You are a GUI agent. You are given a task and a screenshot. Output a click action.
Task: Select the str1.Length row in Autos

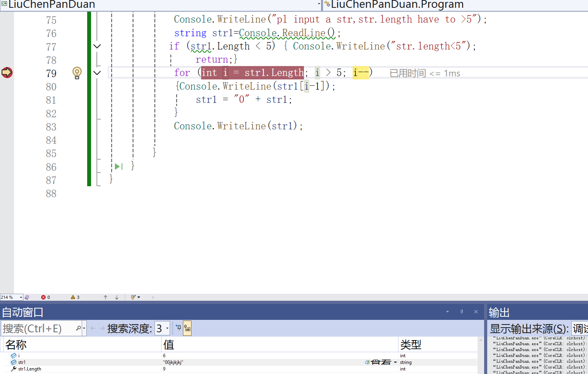pos(240,369)
